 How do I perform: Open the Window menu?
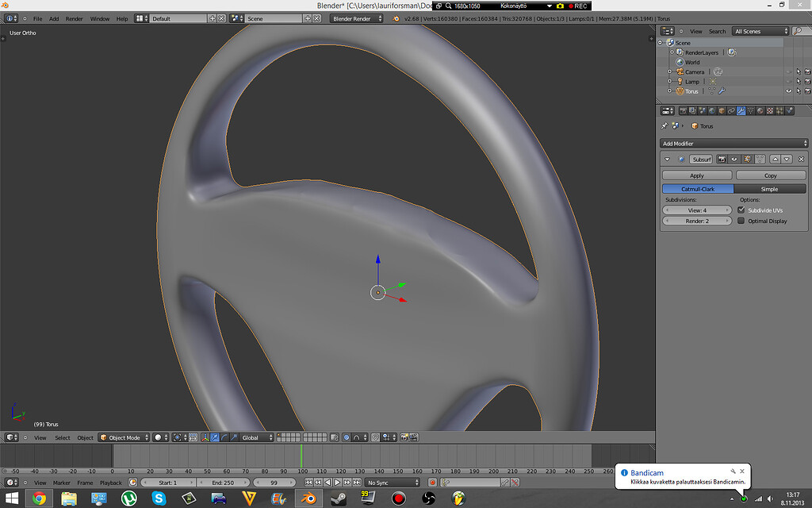click(x=99, y=19)
